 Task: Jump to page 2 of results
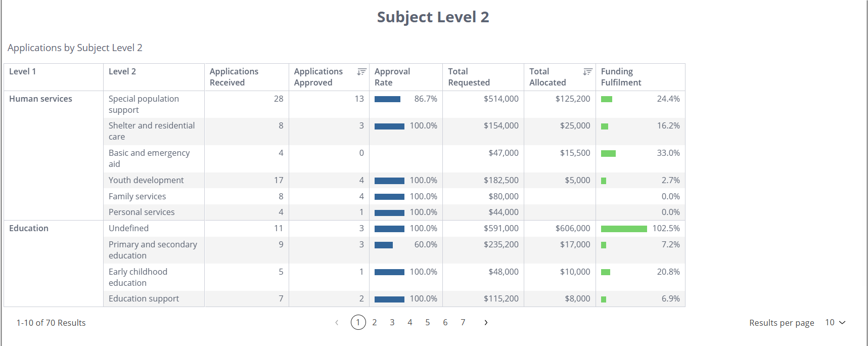375,323
